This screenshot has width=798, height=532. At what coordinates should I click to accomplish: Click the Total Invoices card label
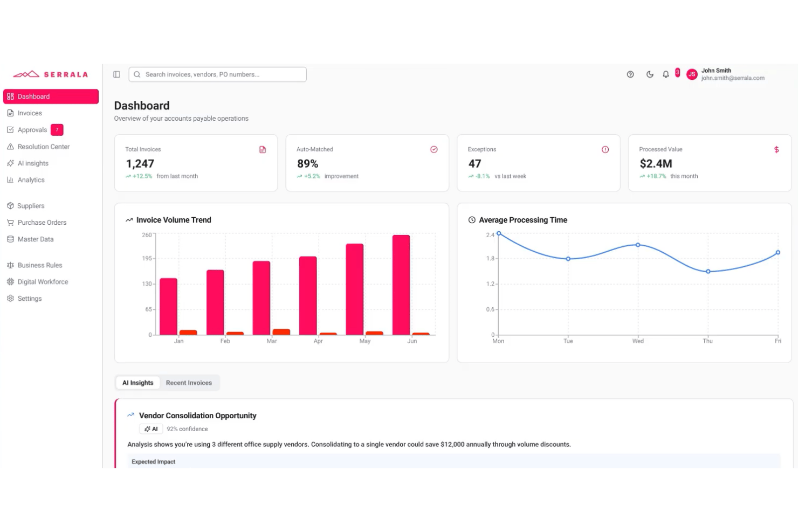[143, 149]
